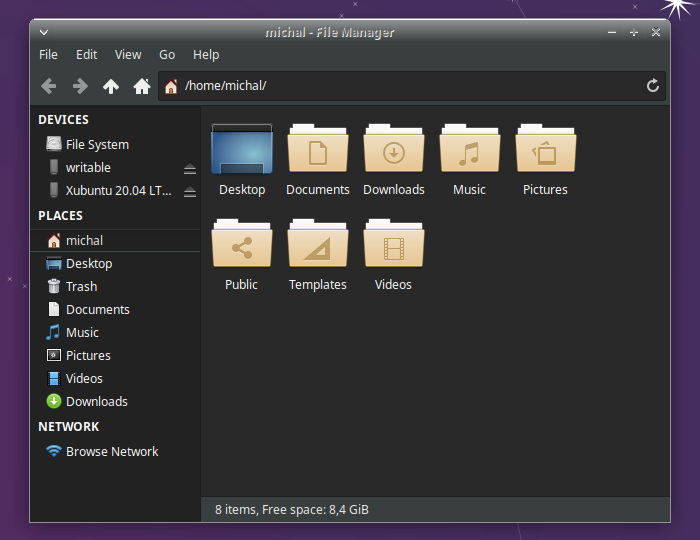Open the window menu arrow in the title bar

click(x=44, y=32)
